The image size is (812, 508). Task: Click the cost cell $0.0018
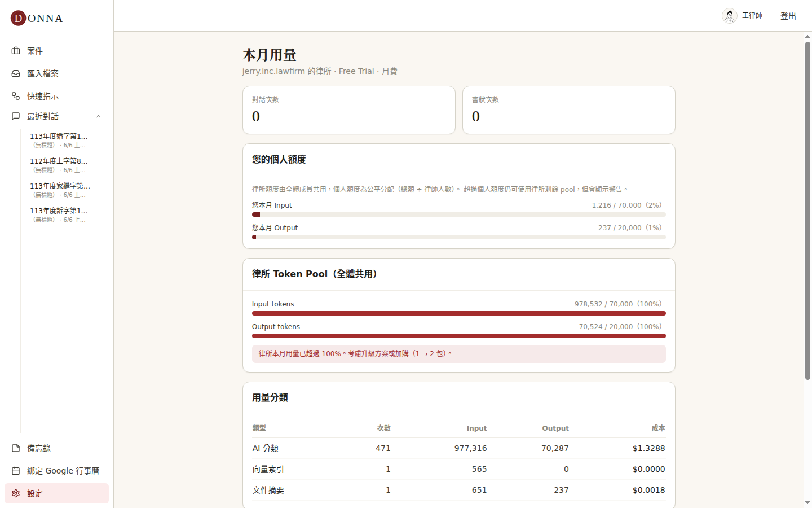tap(649, 490)
